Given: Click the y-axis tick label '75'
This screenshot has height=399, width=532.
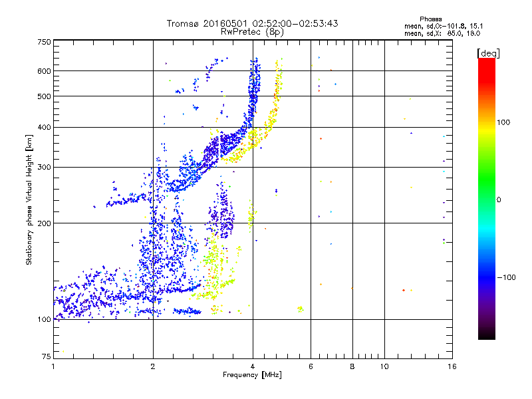Looking at the screenshot, I should [47, 356].
